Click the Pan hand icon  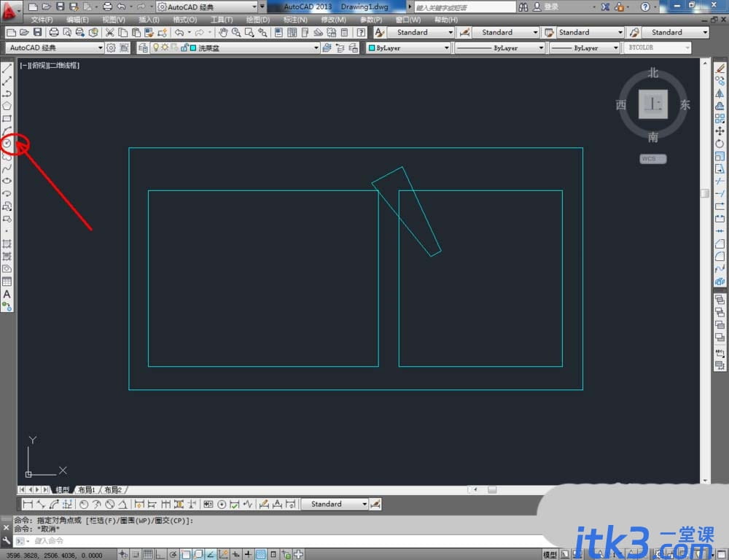(x=224, y=32)
